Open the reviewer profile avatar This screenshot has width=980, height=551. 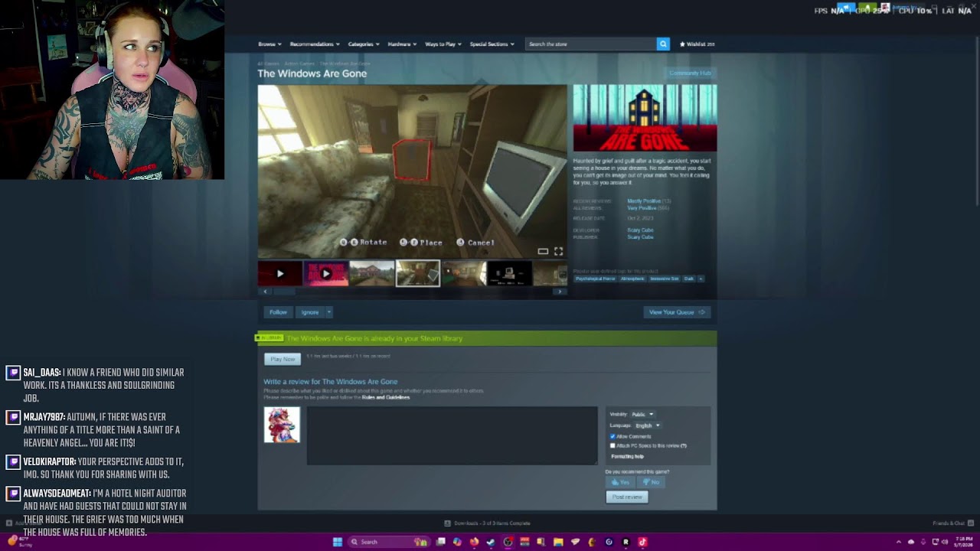coord(282,425)
